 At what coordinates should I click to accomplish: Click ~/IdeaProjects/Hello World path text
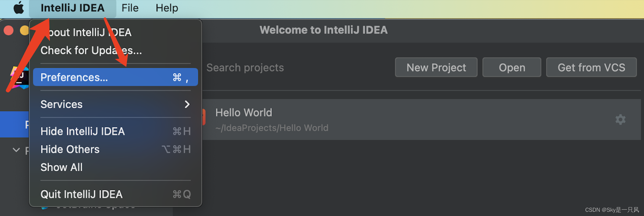272,128
